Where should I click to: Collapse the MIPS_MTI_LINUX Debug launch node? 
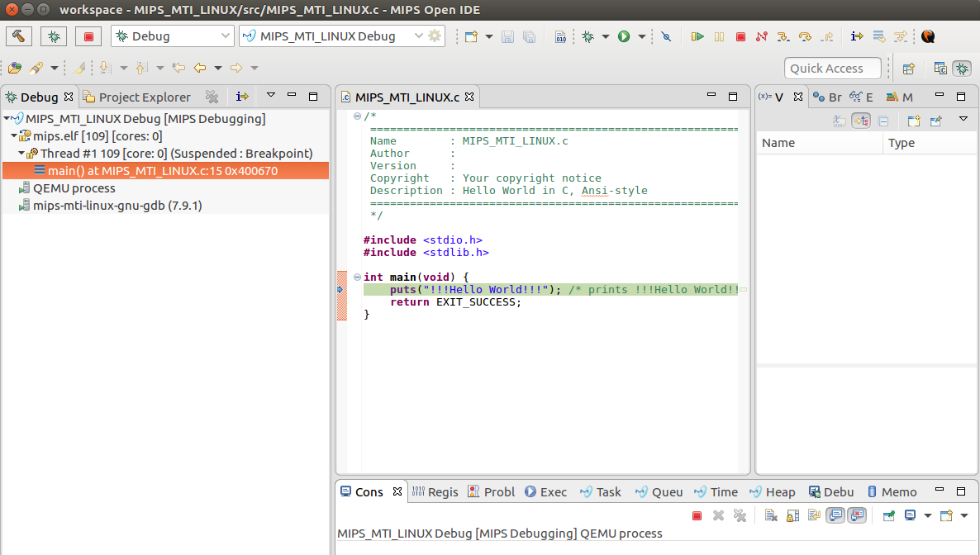(7, 118)
